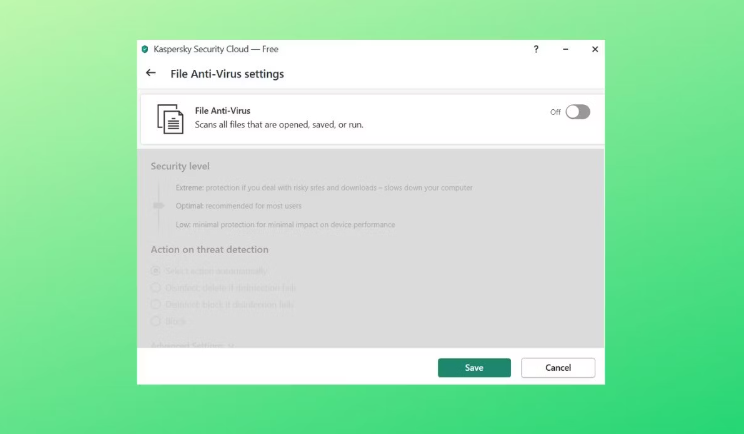The width and height of the screenshot is (744, 434).
Task: Close the Kaspersky Security Cloud window
Action: [x=595, y=49]
